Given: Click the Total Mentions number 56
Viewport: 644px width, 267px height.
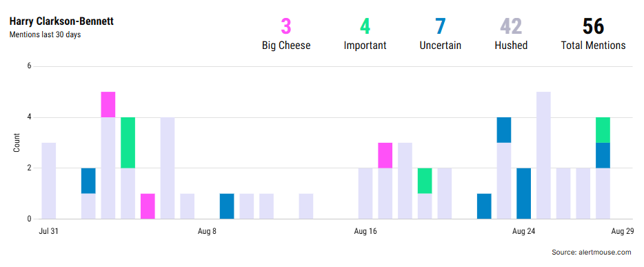Looking at the screenshot, I should point(593,27).
